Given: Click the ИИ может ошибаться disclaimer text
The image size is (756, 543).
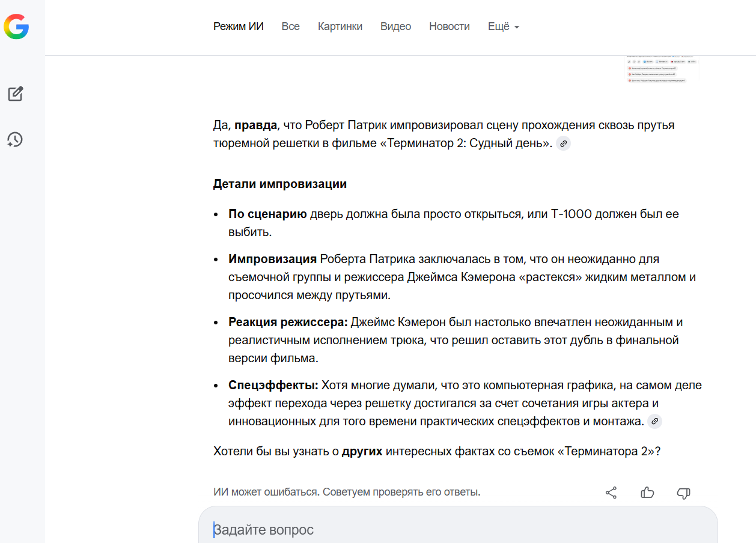Looking at the screenshot, I should point(347,492).
